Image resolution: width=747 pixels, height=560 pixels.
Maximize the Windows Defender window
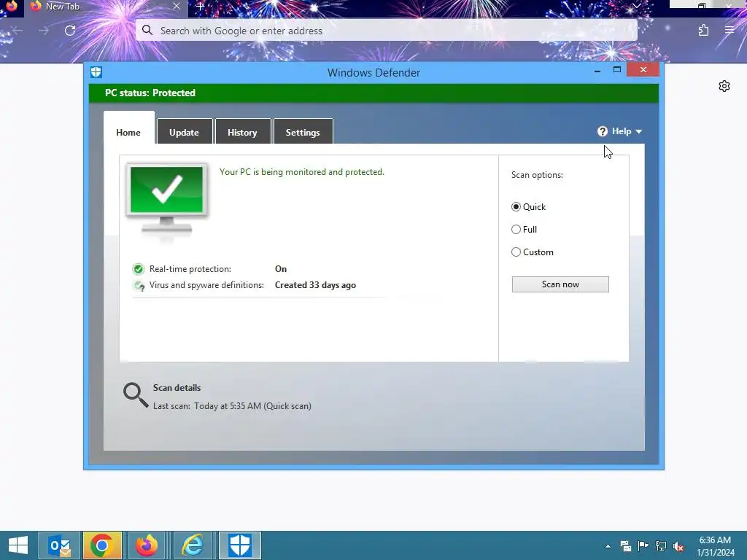pyautogui.click(x=617, y=70)
